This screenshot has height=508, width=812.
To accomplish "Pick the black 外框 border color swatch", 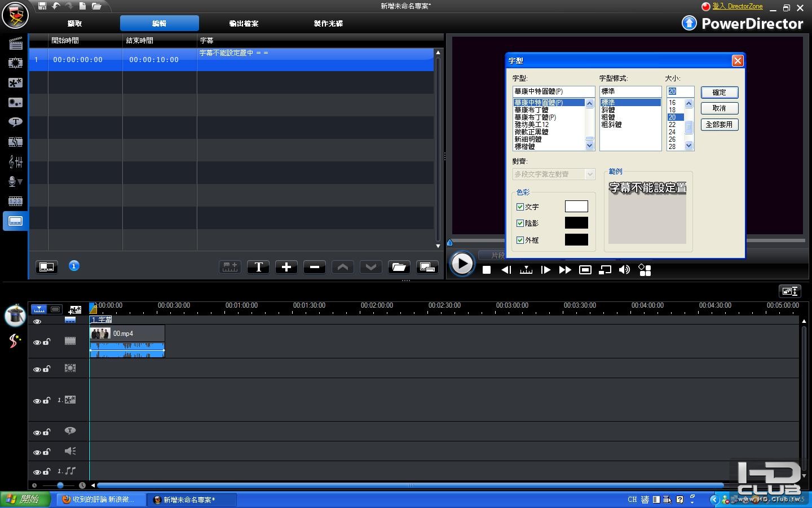I will click(x=576, y=240).
